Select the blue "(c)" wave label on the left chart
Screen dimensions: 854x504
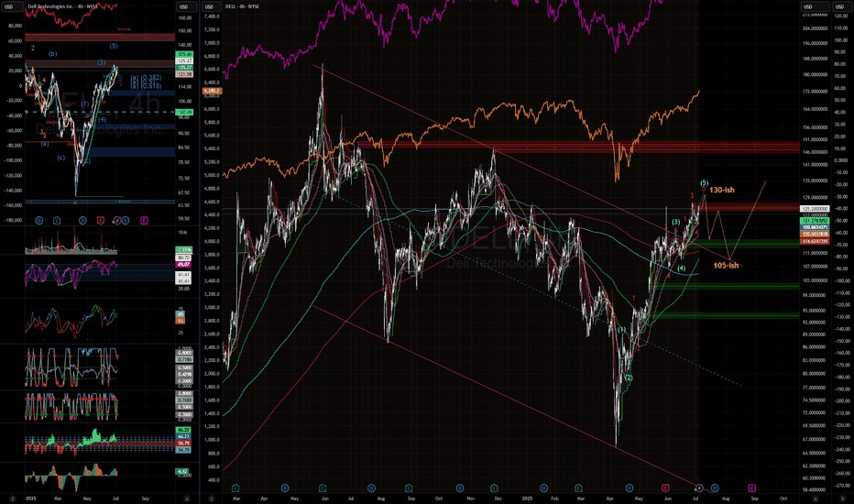(x=61, y=158)
